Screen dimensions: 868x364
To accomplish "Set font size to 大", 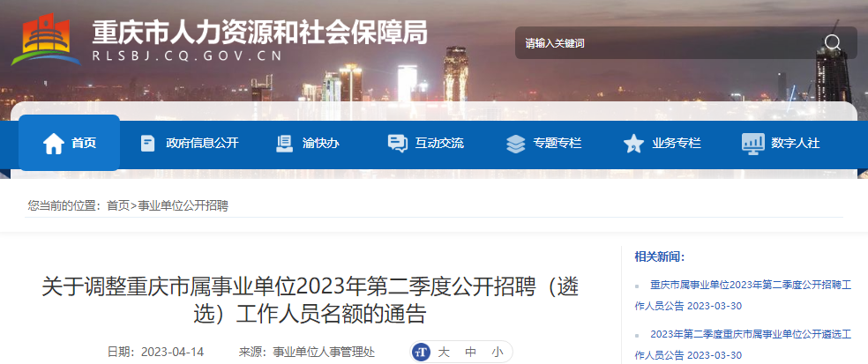I will 444,352.
